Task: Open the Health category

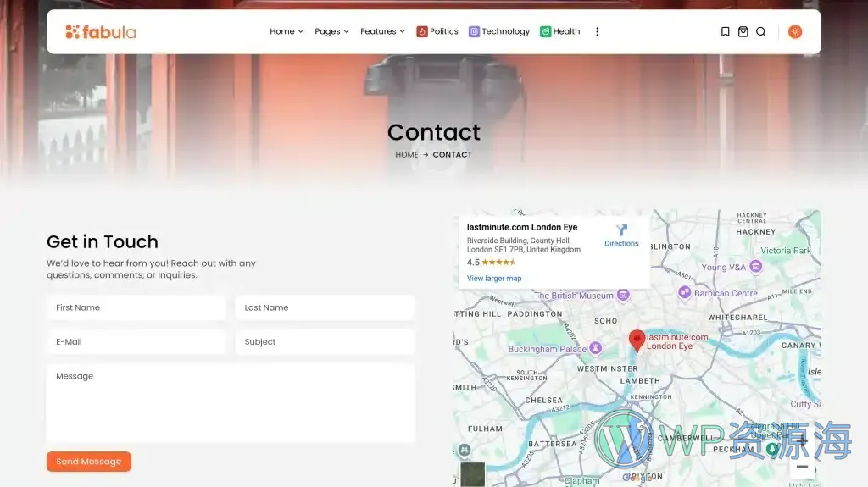Action: tap(560, 32)
